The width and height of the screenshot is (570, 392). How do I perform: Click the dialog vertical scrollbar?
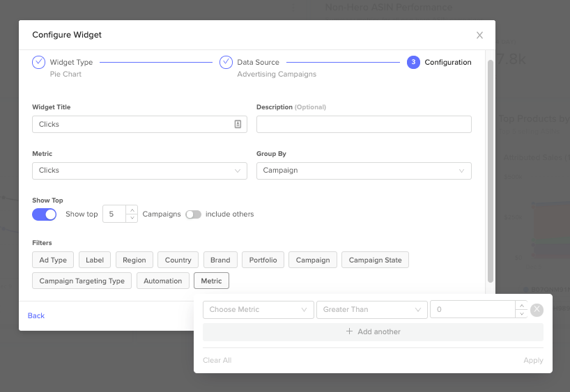[491, 171]
